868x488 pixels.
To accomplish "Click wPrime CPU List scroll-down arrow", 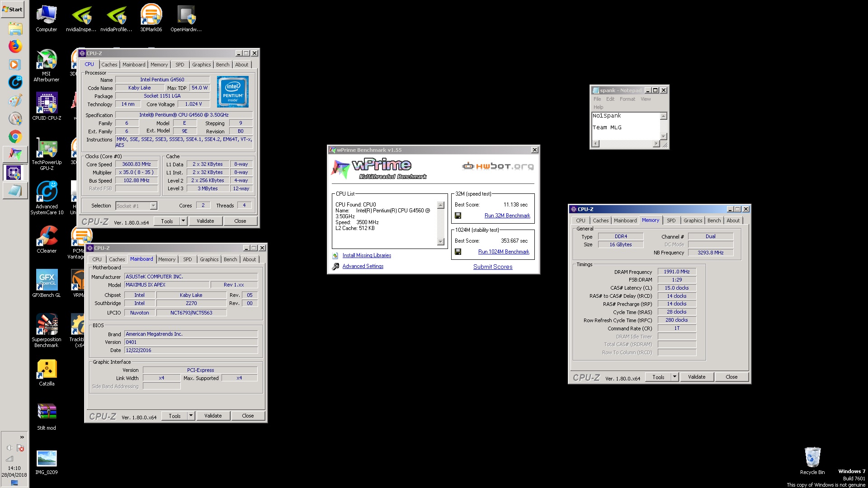I will click(441, 242).
